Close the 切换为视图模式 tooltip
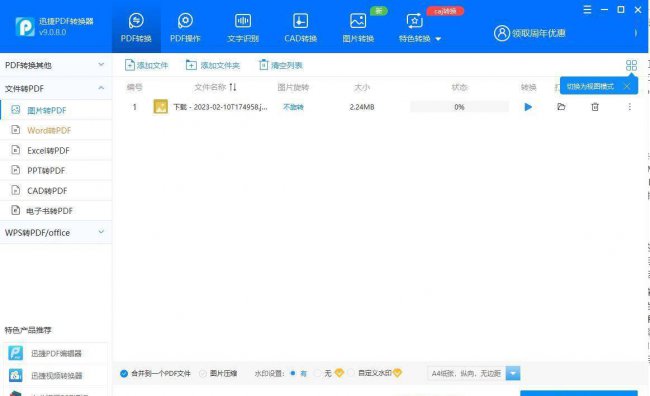This screenshot has height=396, width=650. point(627,86)
